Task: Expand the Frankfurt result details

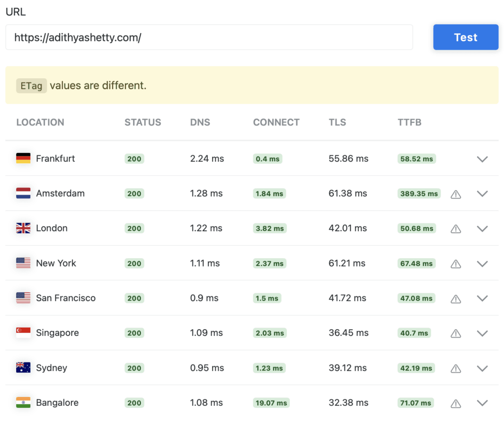Action: [482, 159]
